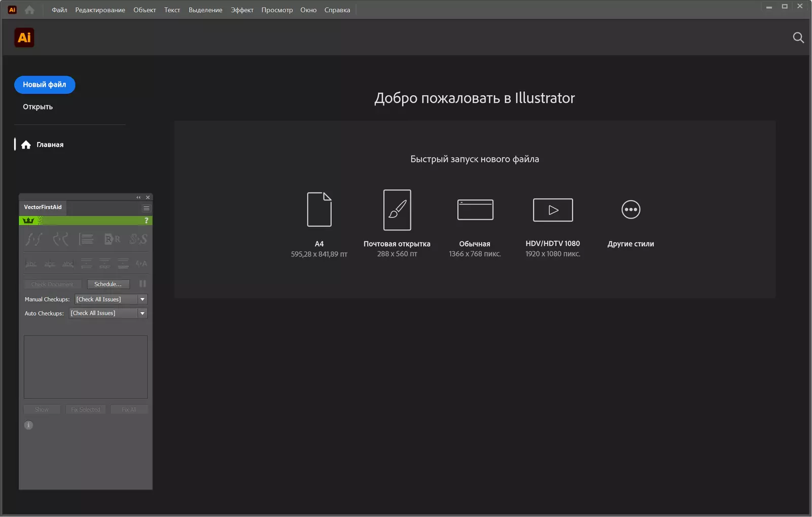Select the Обычная web preset icon
812x517 pixels.
475,210
